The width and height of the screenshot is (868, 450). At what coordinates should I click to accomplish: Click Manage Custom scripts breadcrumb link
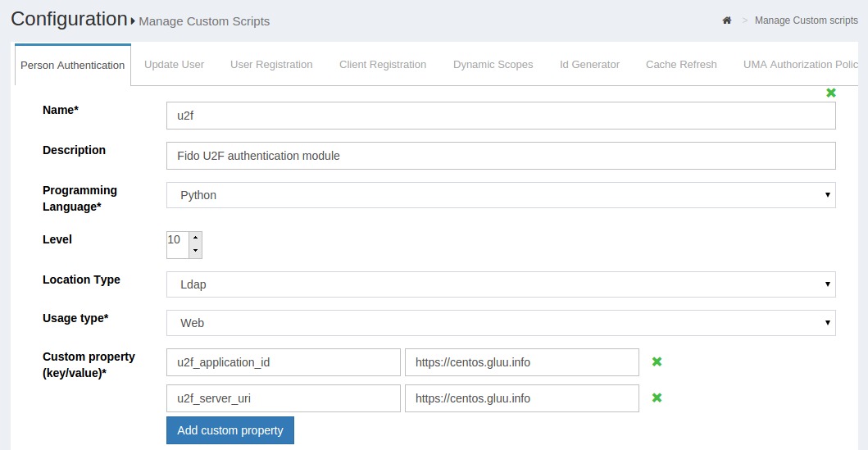(x=806, y=20)
